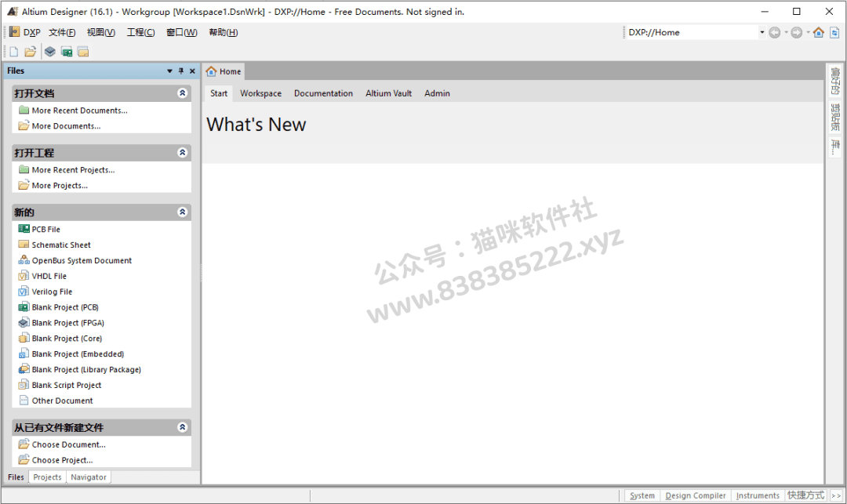The width and height of the screenshot is (847, 504).
Task: Click the OpenBus System Document icon
Action: point(24,260)
